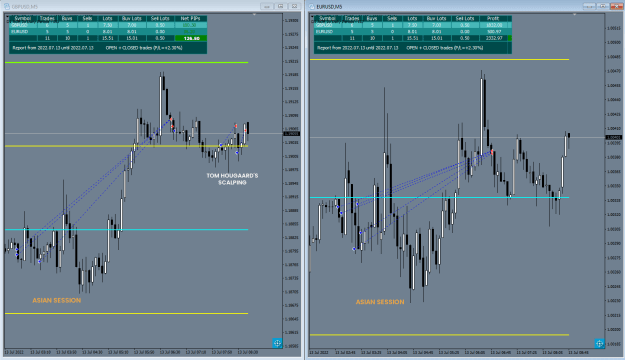Click the Trades header in GBPUSD window table
The height and width of the screenshot is (360, 625).
[47, 18]
